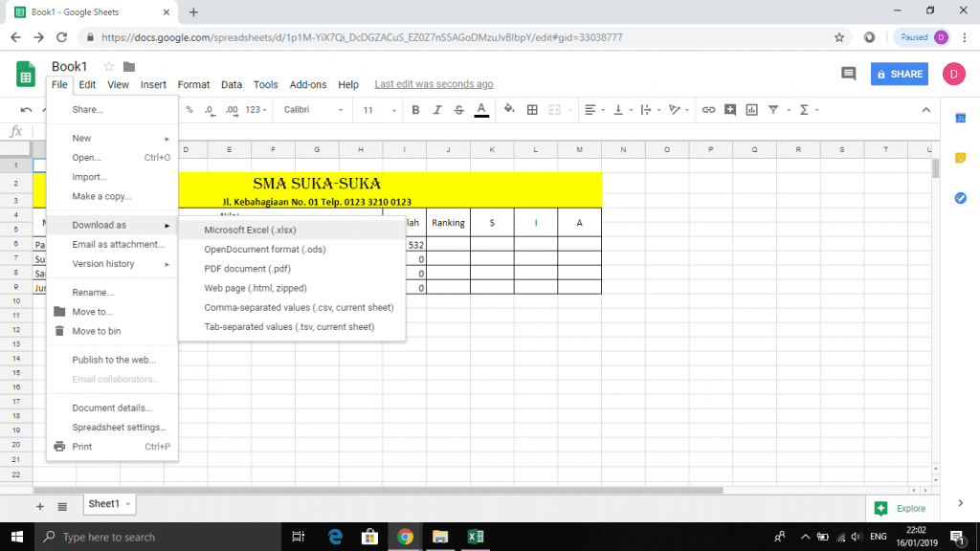Toggle bold formatting

tap(414, 110)
